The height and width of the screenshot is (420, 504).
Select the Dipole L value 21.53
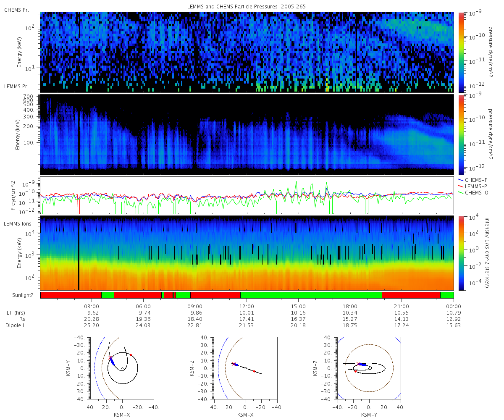[247, 325]
